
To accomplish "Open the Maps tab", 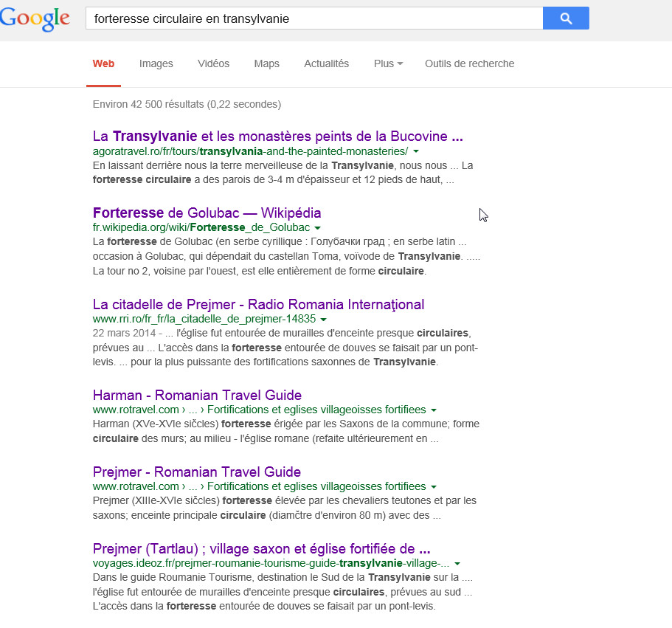I will [x=266, y=63].
